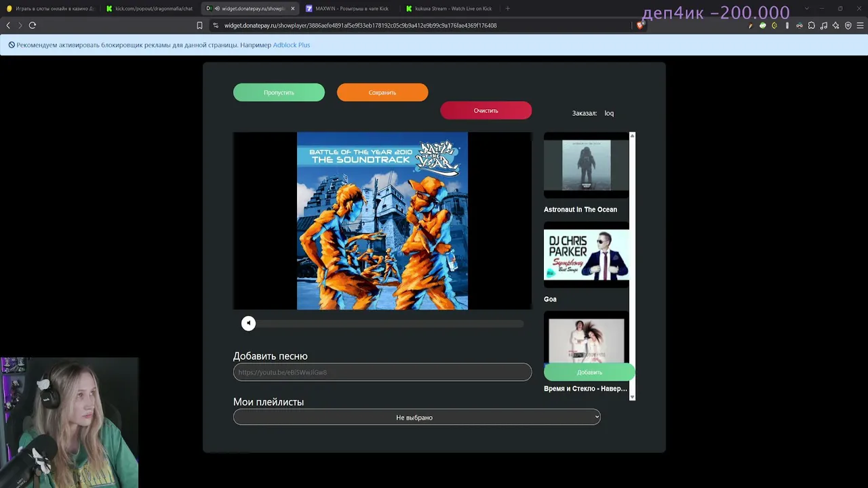View site information for widget.donatepay.ru
The height and width of the screenshot is (488, 868).
click(x=216, y=26)
